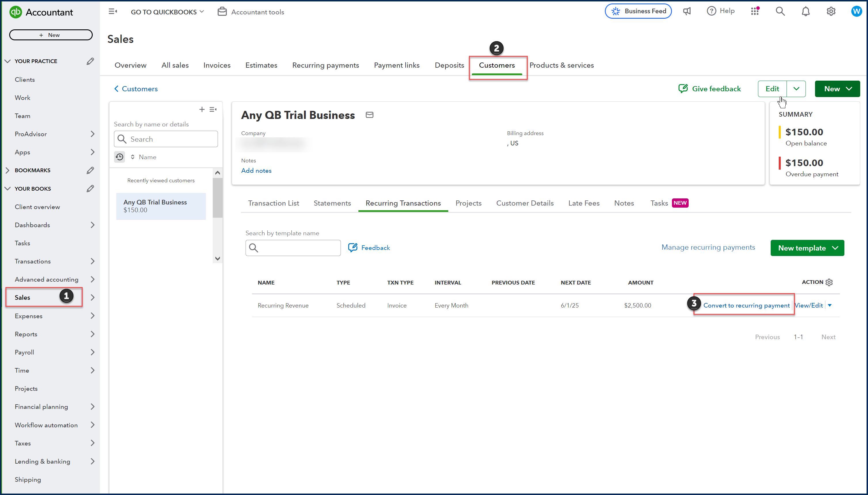Collapse the YOUR PRACTICE section
The image size is (868, 495).
(7, 61)
